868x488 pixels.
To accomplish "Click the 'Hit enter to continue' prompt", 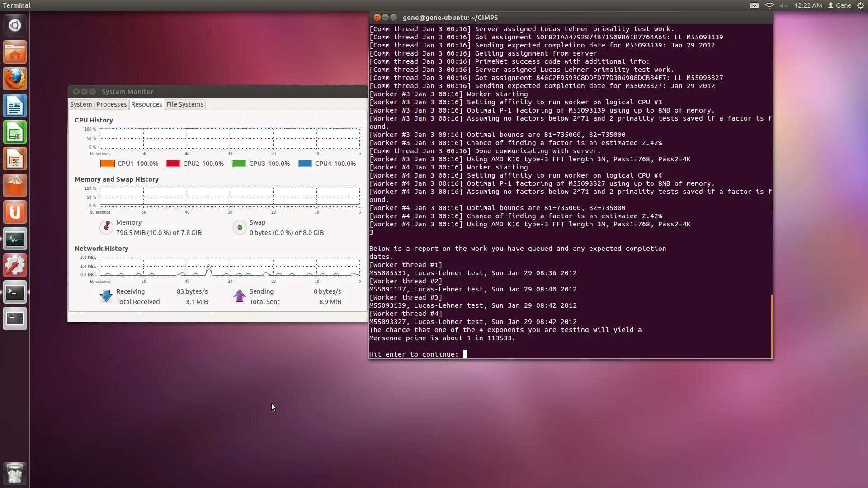I will (x=414, y=354).
